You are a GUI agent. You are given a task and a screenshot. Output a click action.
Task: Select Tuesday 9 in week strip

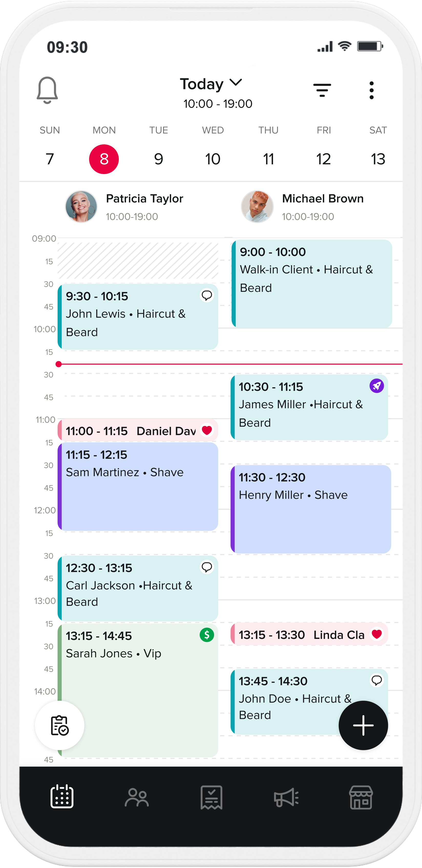(159, 159)
